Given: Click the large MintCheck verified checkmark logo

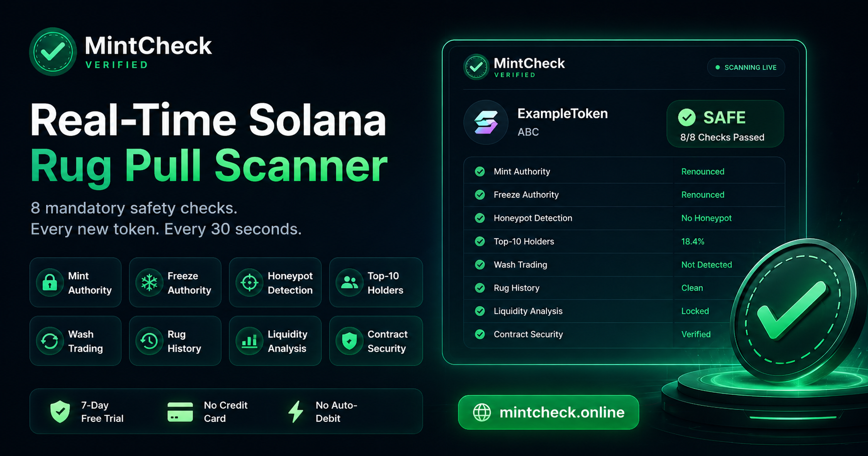Looking at the screenshot, I should tap(53, 52).
